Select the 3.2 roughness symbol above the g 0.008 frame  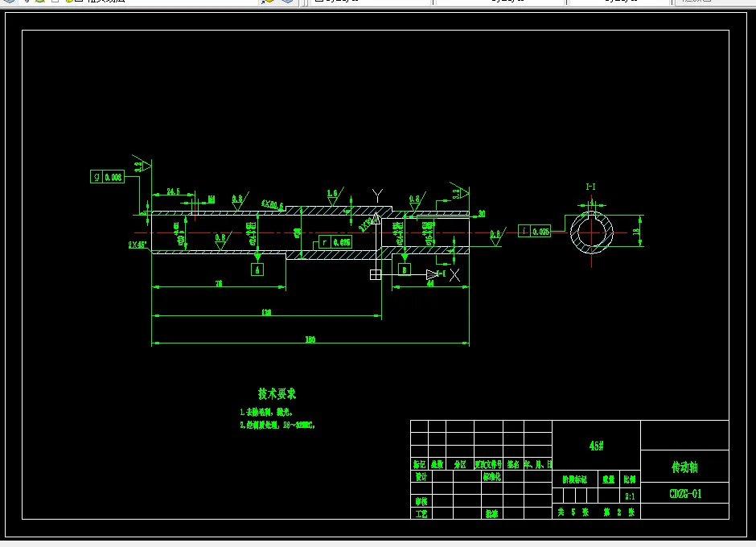(x=142, y=166)
